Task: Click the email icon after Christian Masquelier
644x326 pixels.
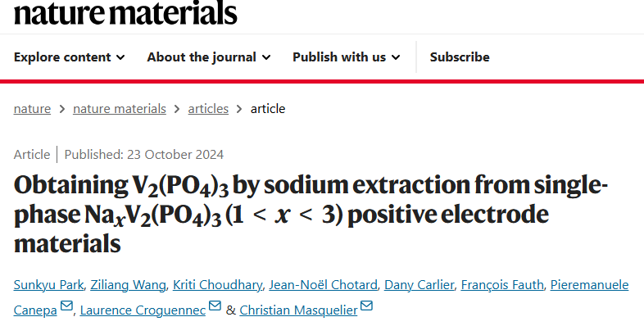Action: point(366,306)
